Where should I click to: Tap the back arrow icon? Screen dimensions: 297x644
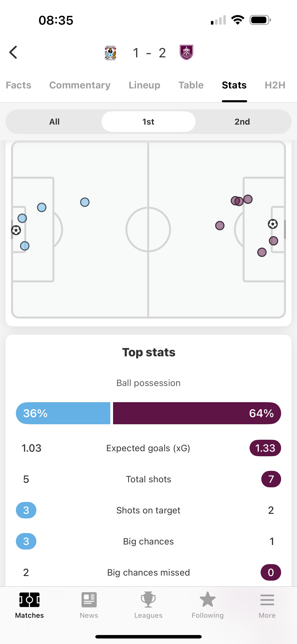pyautogui.click(x=13, y=52)
